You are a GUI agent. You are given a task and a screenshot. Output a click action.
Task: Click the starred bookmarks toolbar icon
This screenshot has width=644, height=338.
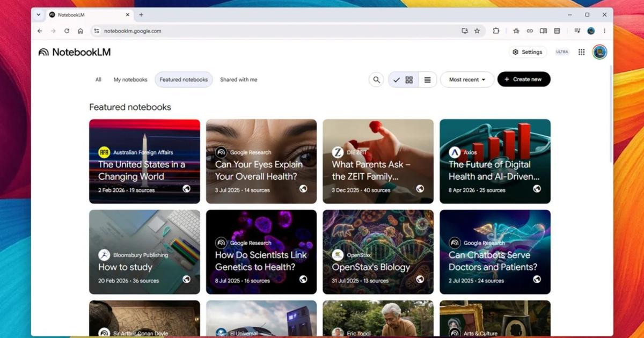(516, 31)
